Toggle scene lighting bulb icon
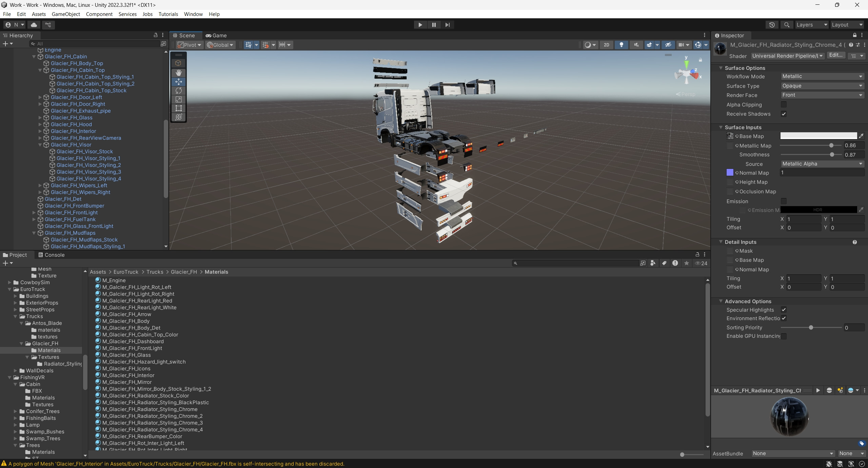The height and width of the screenshot is (468, 868). pos(621,45)
